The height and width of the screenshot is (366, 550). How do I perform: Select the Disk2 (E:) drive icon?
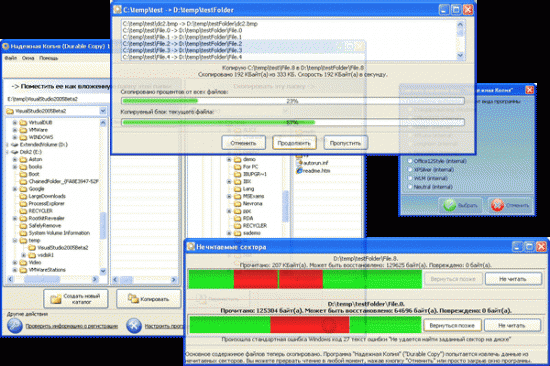15,152
